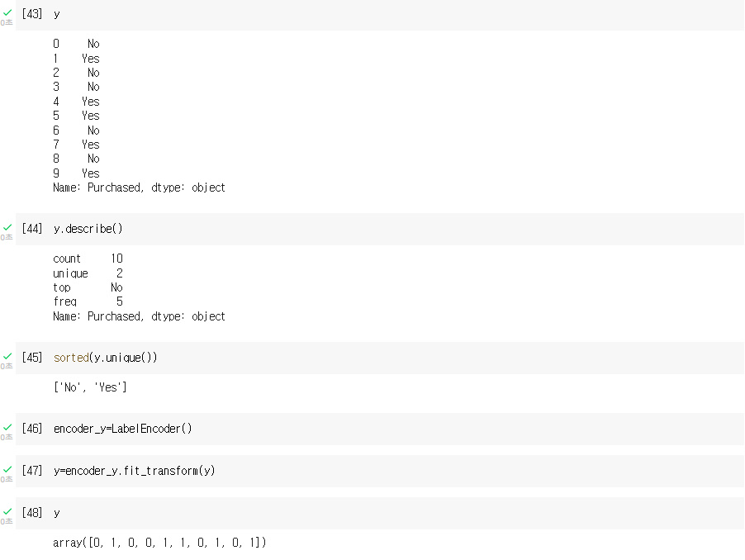This screenshot has height=560, width=745.
Task: Click output row '3 No'
Action: (76, 87)
